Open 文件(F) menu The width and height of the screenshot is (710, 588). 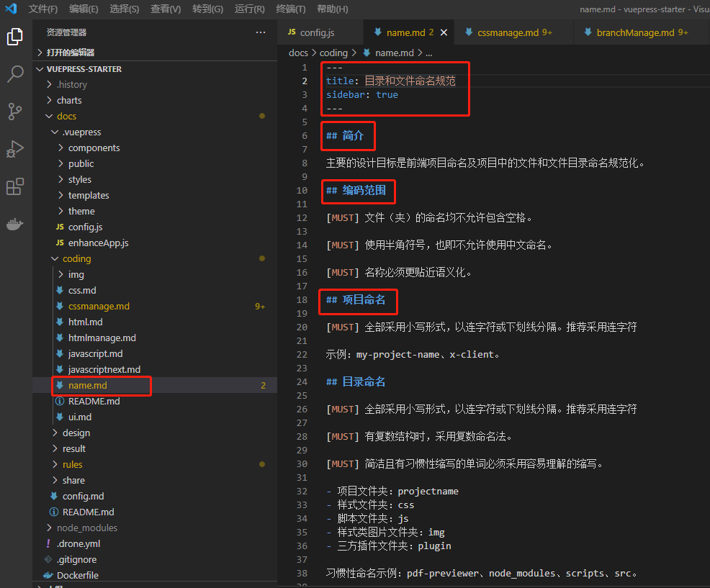tap(43, 9)
